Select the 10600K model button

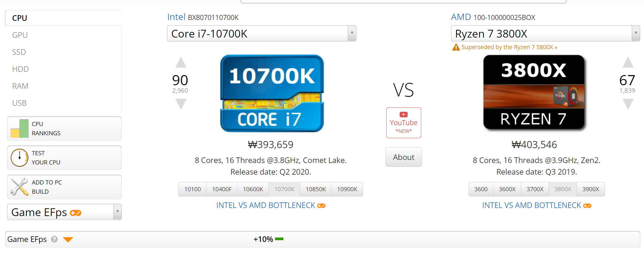(253, 189)
